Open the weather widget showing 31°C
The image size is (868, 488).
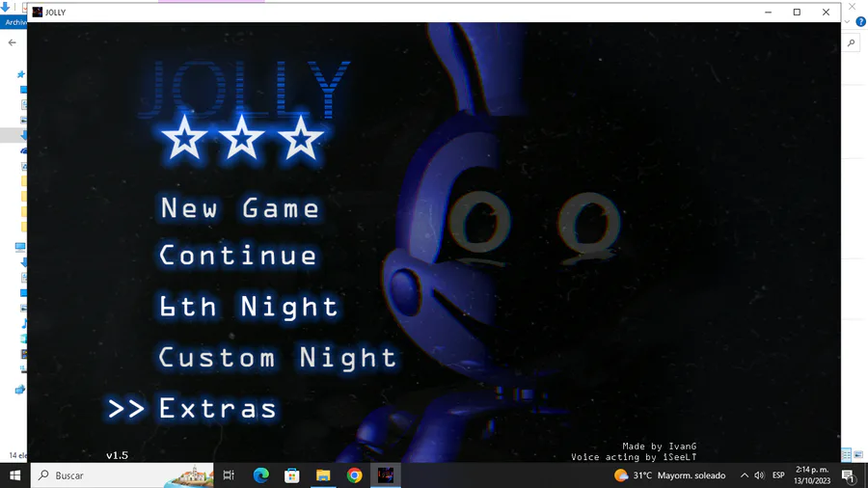670,475
